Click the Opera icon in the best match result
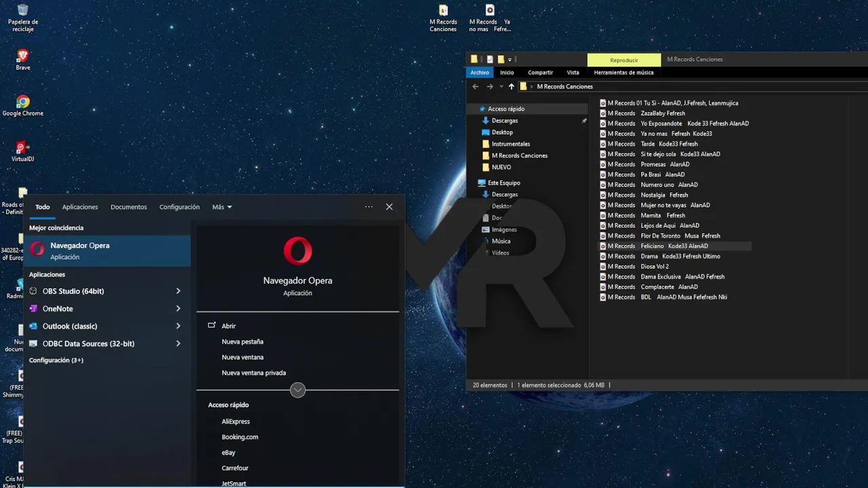868x488 pixels. (38, 250)
